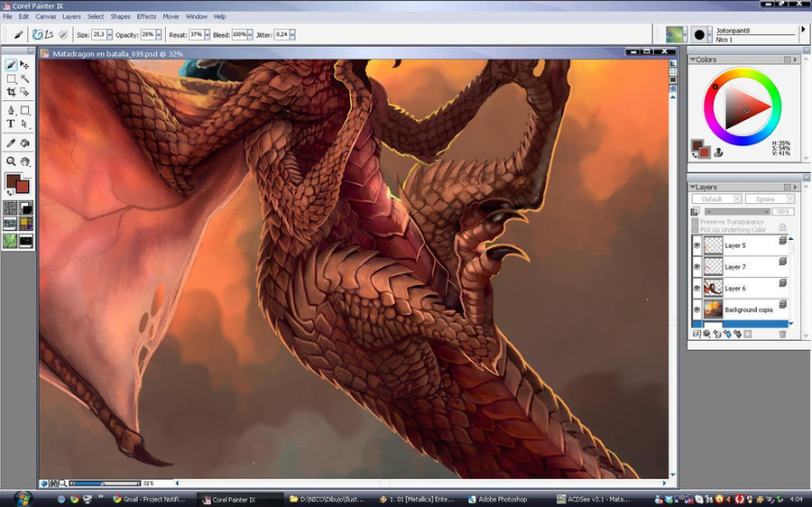Viewport: 812px width, 507px height.
Task: Hide the Background copia layer
Action: click(x=697, y=309)
